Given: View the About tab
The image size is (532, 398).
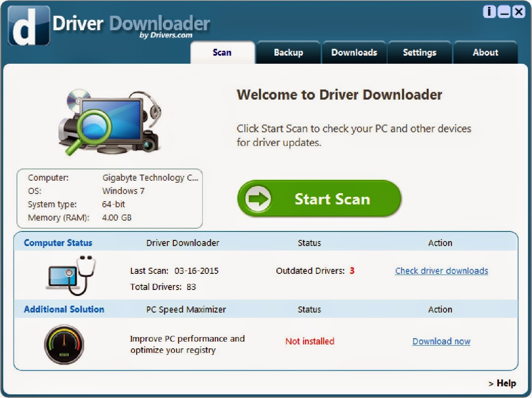Looking at the screenshot, I should tap(485, 52).
